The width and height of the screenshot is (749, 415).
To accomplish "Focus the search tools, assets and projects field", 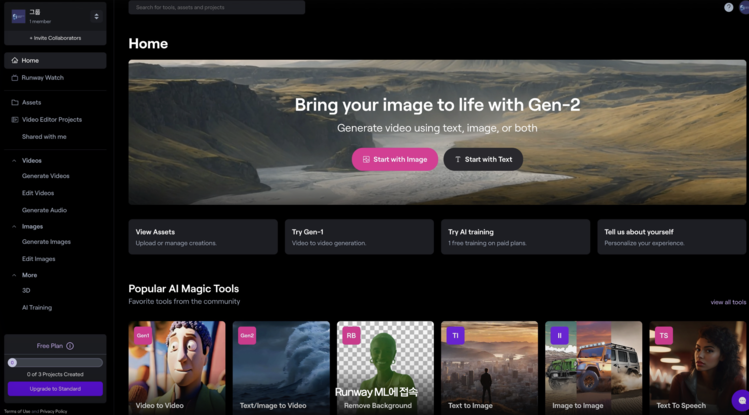I will pyautogui.click(x=216, y=7).
